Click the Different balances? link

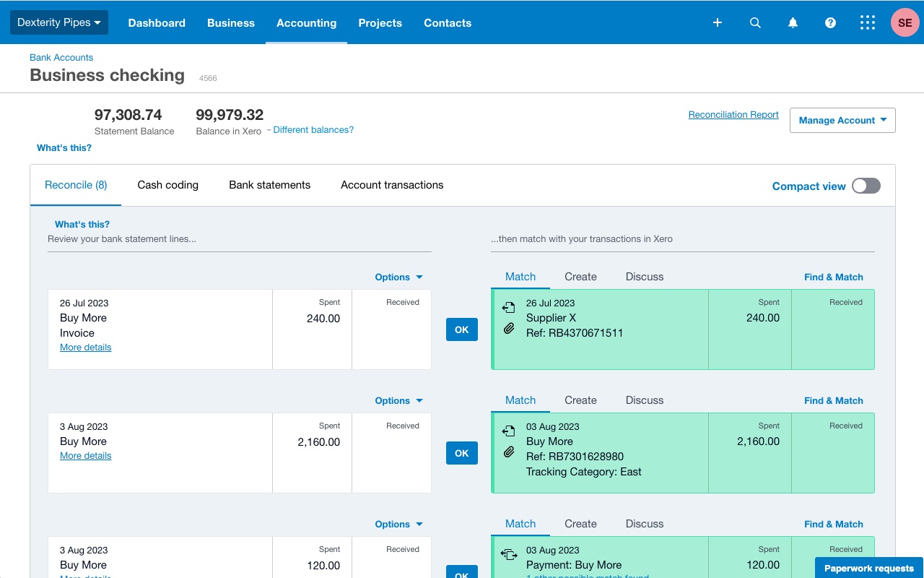[313, 130]
